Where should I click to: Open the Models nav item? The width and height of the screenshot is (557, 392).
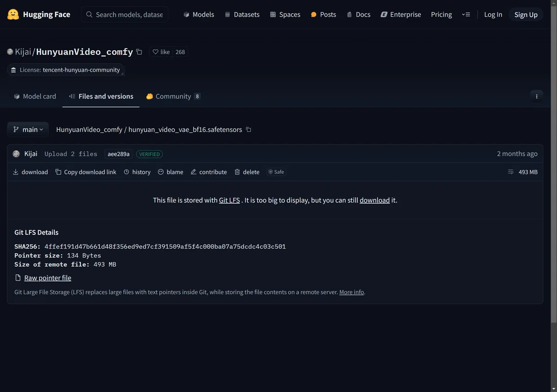click(x=199, y=14)
